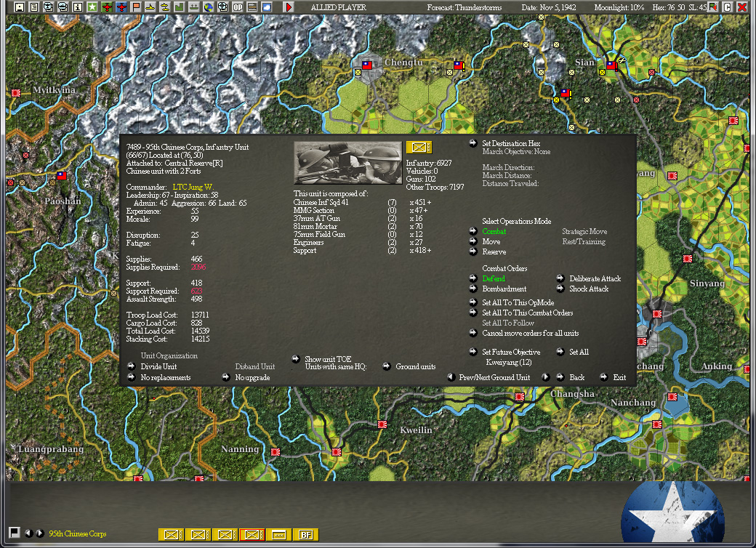Image resolution: width=756 pixels, height=548 pixels.
Task: Click the green warship toolbar icon
Action: 194,7
